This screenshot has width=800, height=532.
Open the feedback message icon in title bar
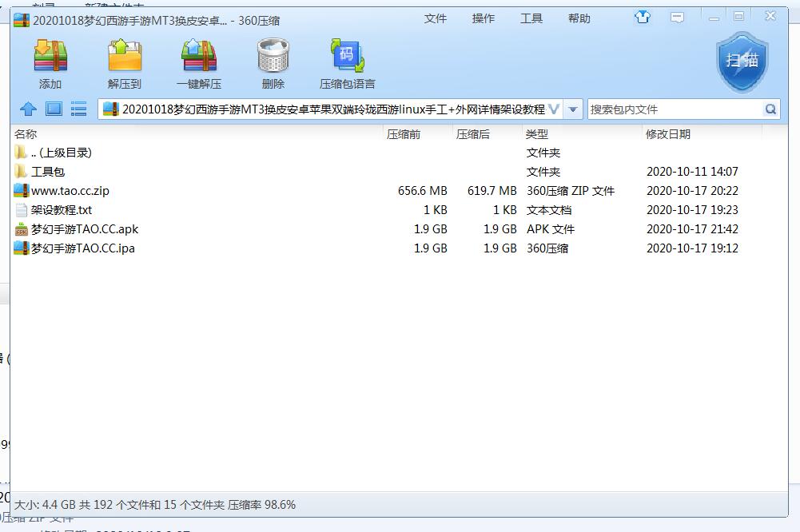click(x=678, y=17)
